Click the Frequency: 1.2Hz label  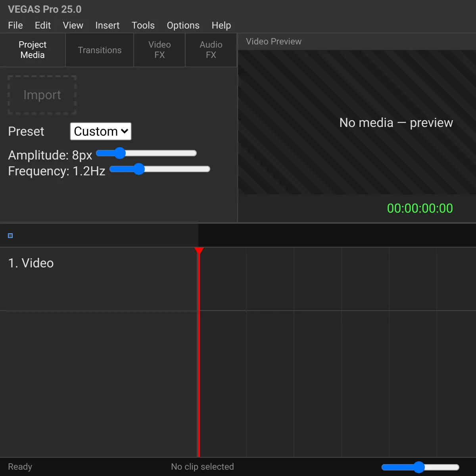57,171
